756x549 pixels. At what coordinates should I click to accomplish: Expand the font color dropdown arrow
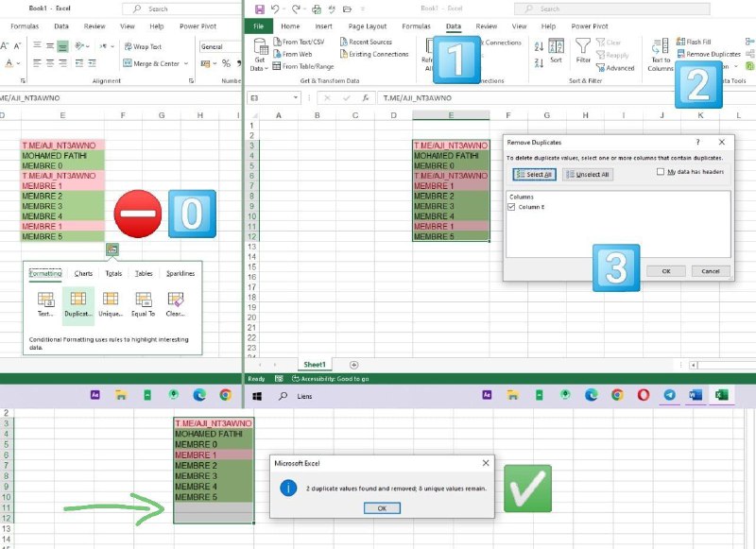(x=19, y=63)
